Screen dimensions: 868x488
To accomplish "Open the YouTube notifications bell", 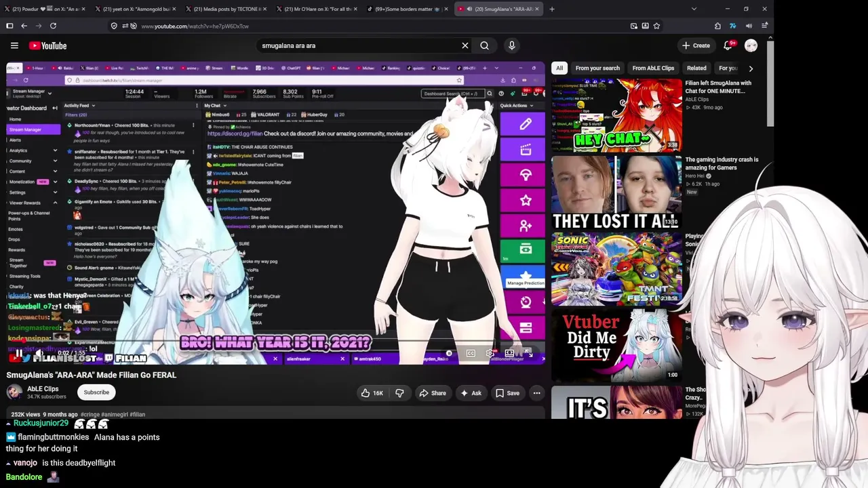I will pos(728,45).
